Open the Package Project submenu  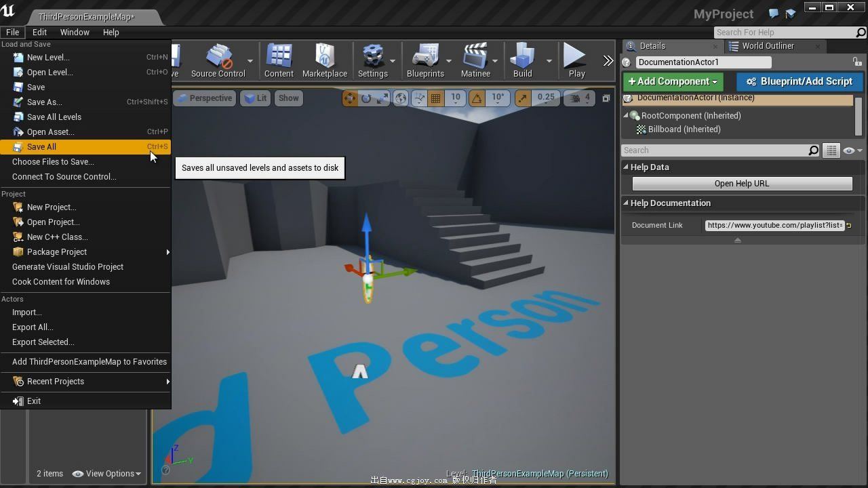pyautogui.click(x=85, y=252)
